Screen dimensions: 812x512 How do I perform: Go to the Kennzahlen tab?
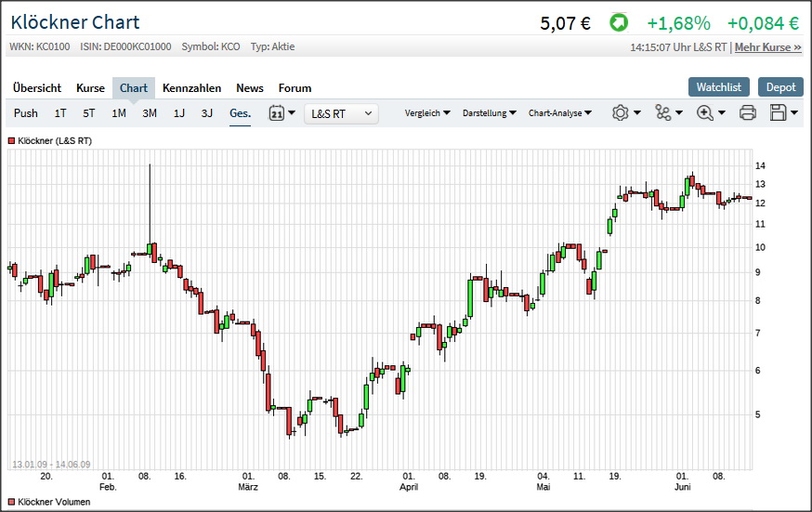(x=191, y=88)
